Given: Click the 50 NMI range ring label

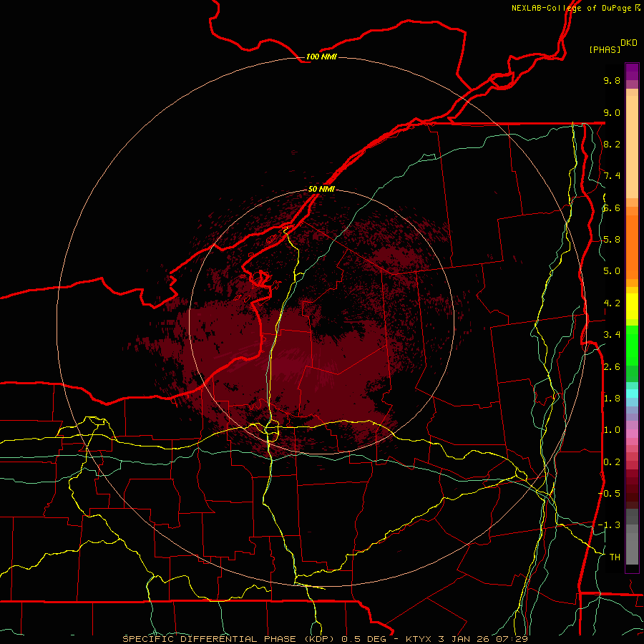Looking at the screenshot, I should click(321, 189).
